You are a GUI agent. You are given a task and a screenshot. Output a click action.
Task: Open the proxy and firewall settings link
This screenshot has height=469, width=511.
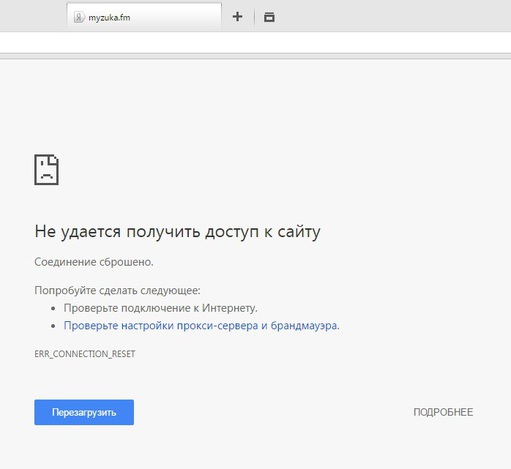click(201, 325)
